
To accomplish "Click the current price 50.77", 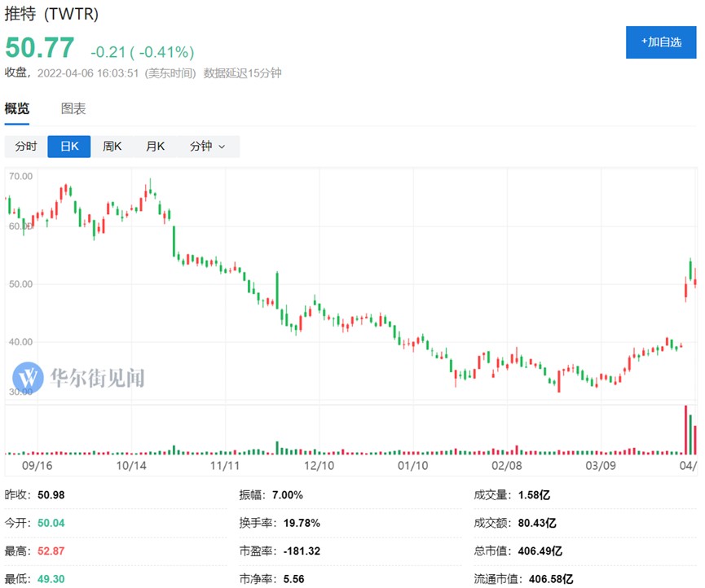I will (40, 48).
